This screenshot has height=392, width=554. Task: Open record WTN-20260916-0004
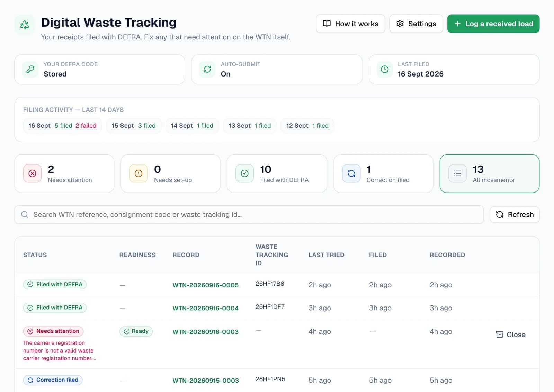[206, 308]
